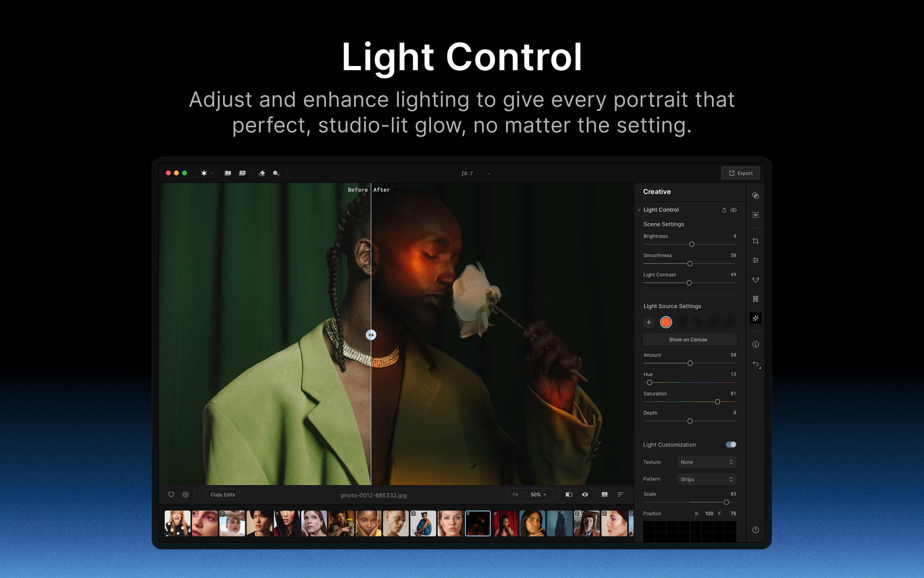The image size is (924, 578).
Task: Click the help question mark icon
Action: coord(756,530)
